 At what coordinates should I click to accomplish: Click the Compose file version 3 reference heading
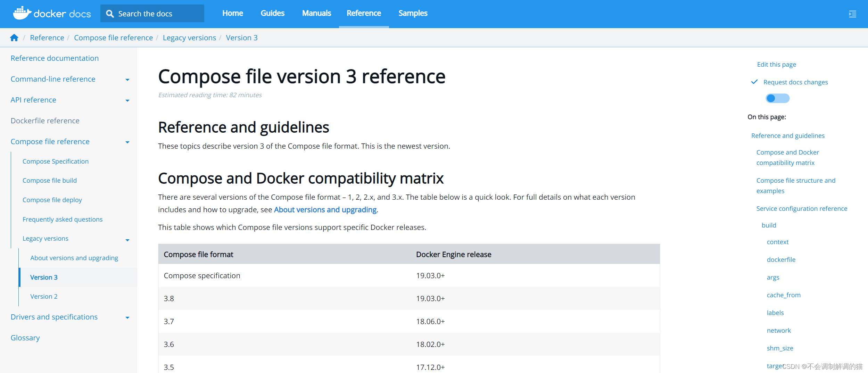point(301,76)
